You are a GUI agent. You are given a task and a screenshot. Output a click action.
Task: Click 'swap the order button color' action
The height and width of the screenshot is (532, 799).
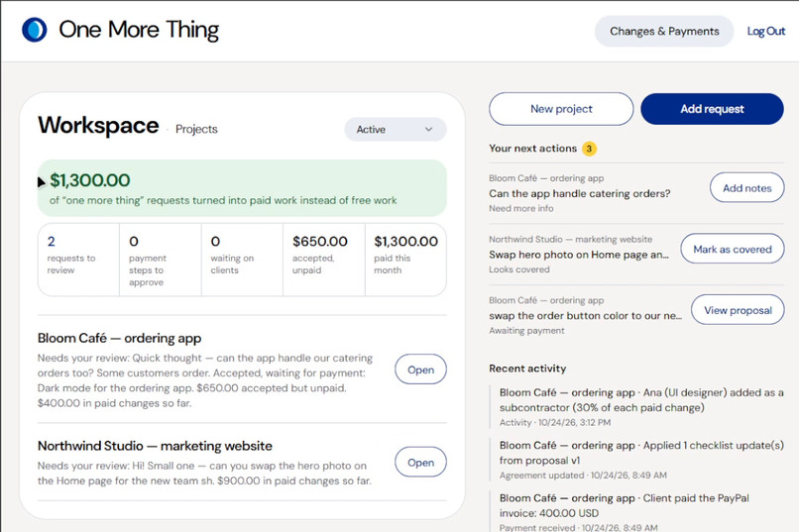pyautogui.click(x=586, y=316)
